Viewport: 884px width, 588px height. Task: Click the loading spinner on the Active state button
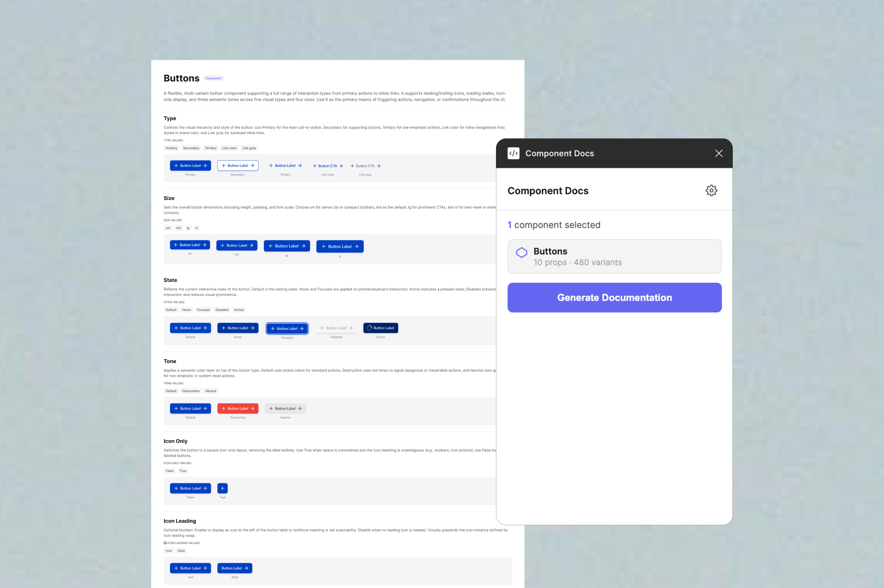369,327
